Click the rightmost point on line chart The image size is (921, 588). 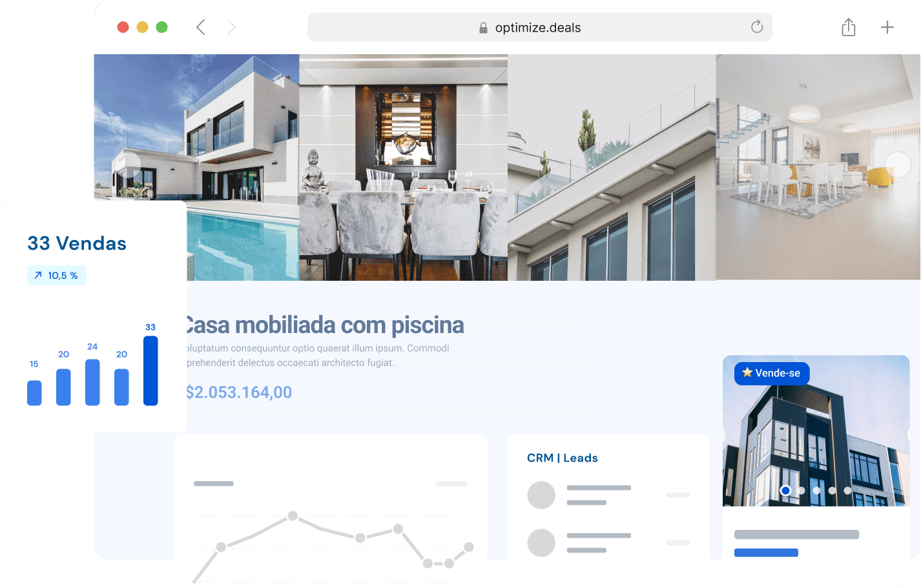point(469,547)
